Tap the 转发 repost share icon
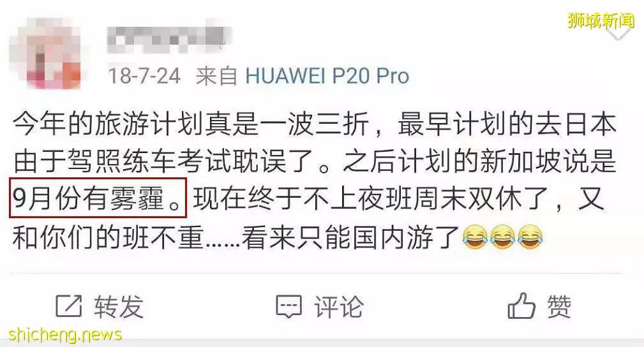The image size is (644, 347). point(68,306)
